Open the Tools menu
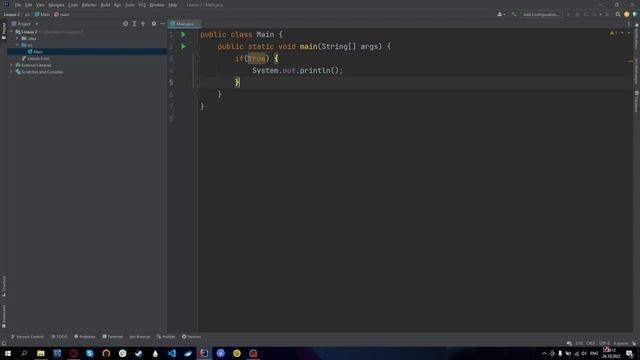This screenshot has height=360, width=640. click(x=130, y=5)
